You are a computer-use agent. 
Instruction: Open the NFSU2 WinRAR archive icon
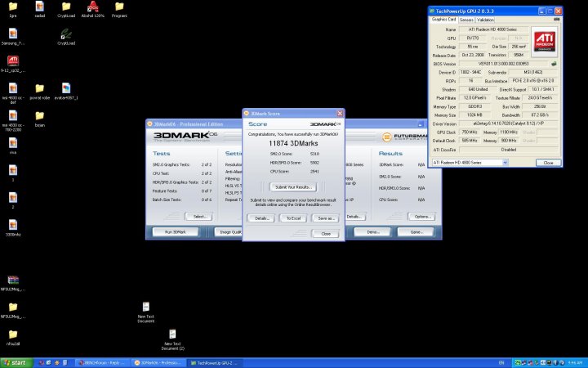tap(13, 280)
